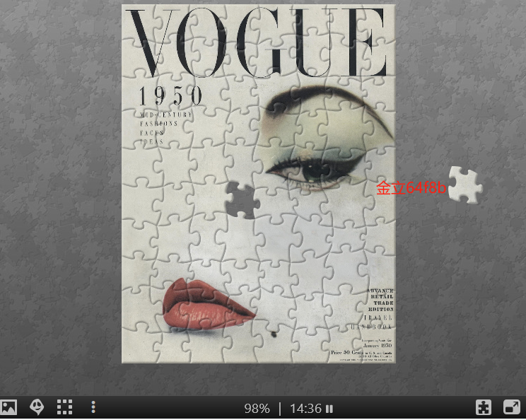Toggle the ghost image overlay
The height and width of the screenshot is (420, 526).
(37, 407)
